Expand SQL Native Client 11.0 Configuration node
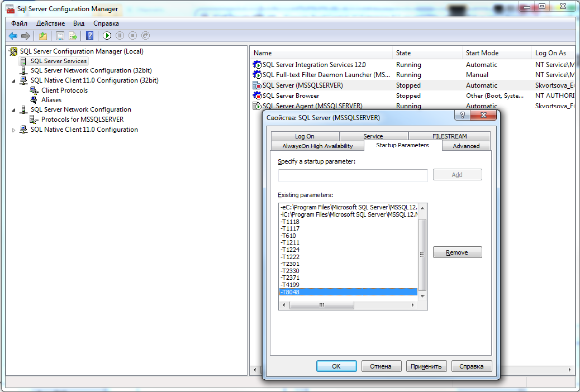The image size is (580, 392). point(13,130)
